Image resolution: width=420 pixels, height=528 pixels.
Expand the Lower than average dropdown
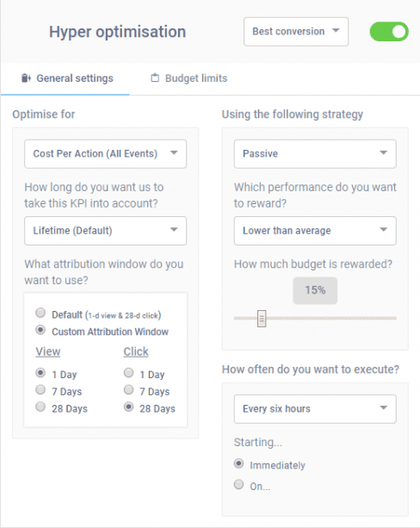315,231
